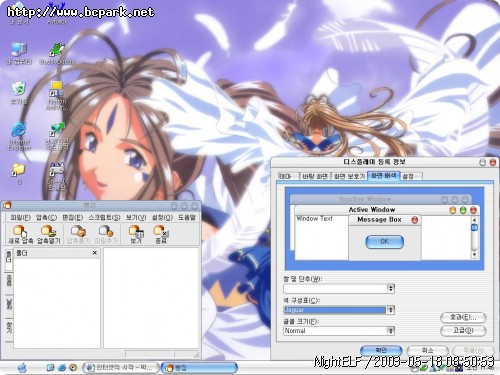Viewport: 500px width, 375px height.
Task: Open the 편집(E) menu
Action: tap(73, 217)
